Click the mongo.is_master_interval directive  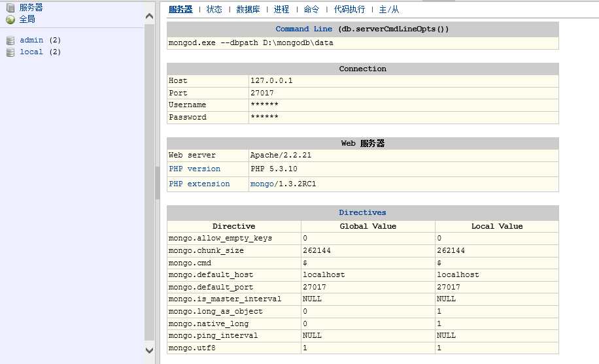[x=225, y=299]
